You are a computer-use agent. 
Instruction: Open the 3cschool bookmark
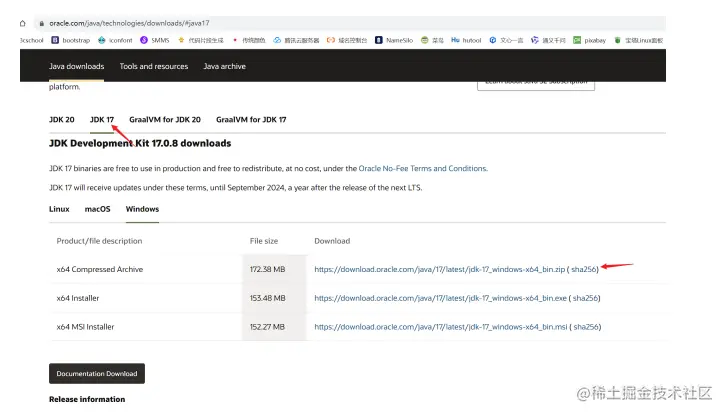click(x=31, y=40)
